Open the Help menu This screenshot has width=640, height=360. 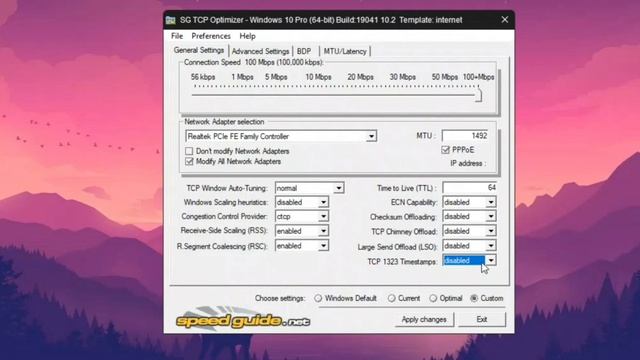click(x=247, y=36)
